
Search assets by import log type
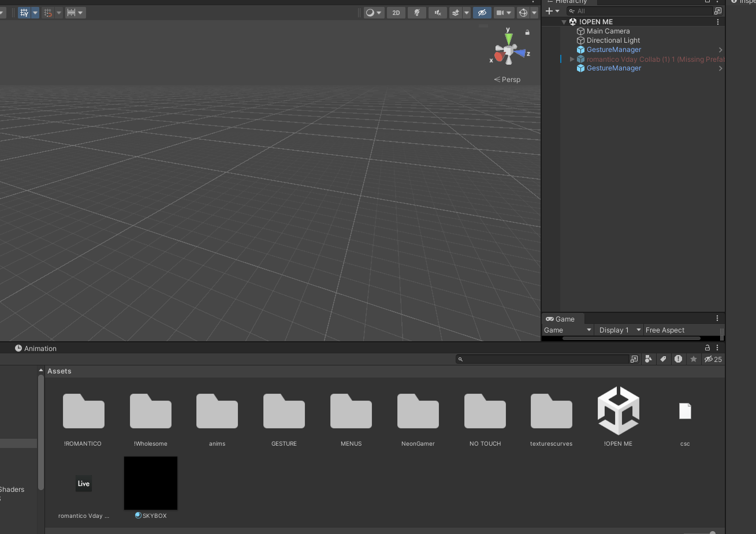678,359
